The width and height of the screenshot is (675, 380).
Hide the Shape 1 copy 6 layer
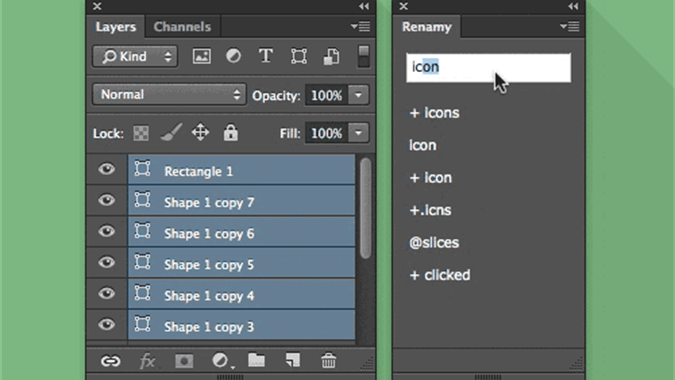pos(106,232)
